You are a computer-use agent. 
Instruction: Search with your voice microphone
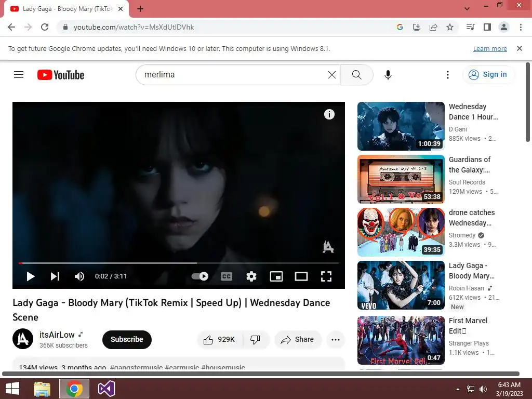pyautogui.click(x=388, y=75)
